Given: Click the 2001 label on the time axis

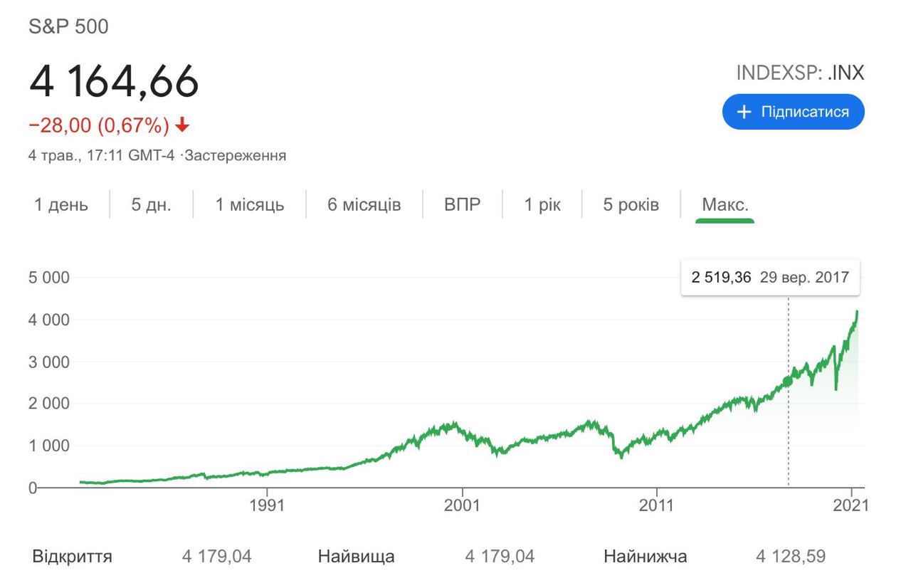Looking at the screenshot, I should [462, 505].
